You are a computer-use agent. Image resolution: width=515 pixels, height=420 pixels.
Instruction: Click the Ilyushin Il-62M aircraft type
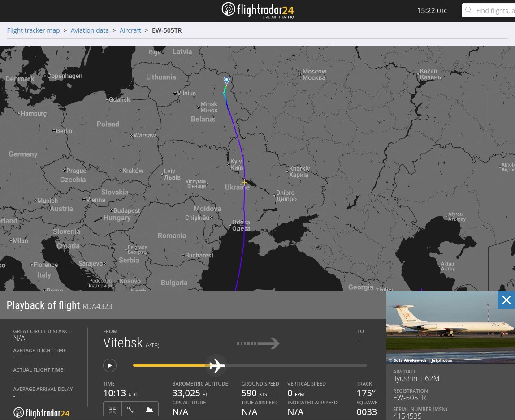pos(416,379)
